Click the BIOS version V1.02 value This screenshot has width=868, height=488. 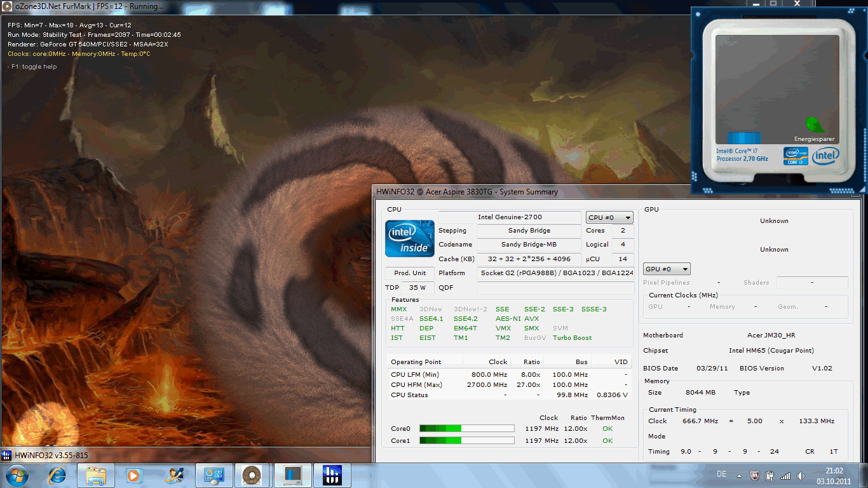(x=822, y=368)
